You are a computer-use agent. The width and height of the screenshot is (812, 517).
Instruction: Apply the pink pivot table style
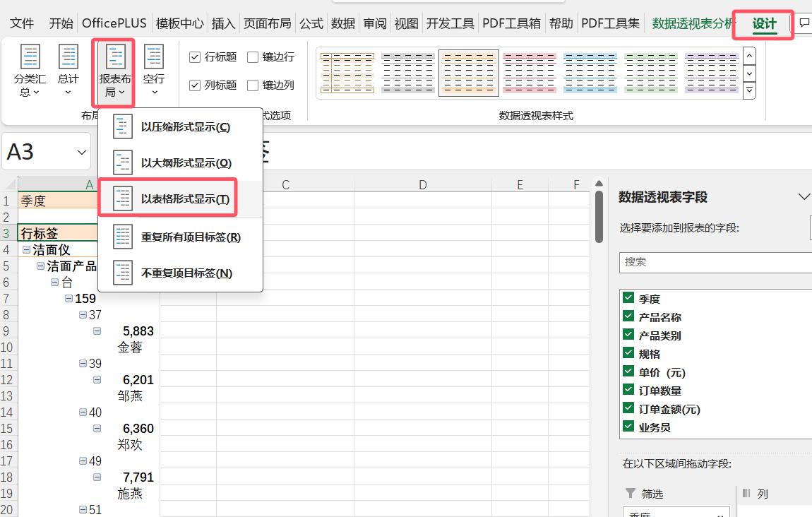pos(530,73)
